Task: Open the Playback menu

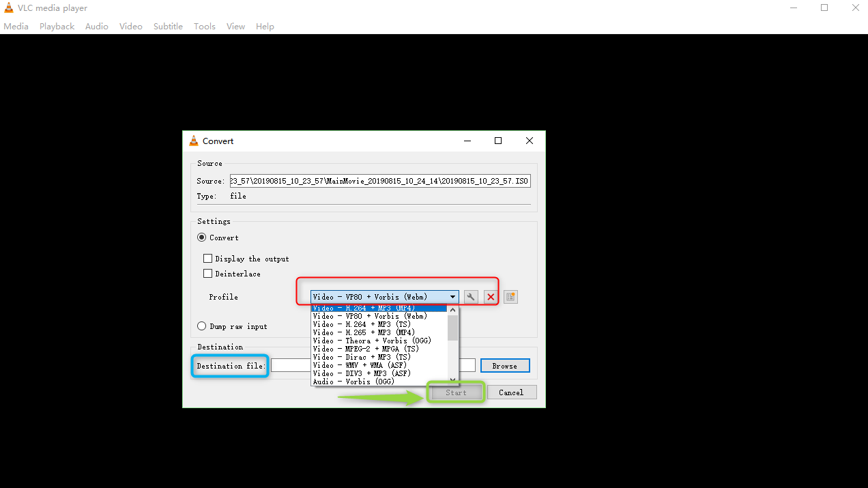Action: click(57, 26)
